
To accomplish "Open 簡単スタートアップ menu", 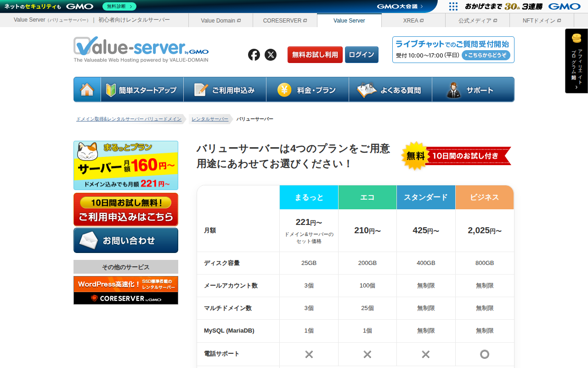I will [x=142, y=89].
